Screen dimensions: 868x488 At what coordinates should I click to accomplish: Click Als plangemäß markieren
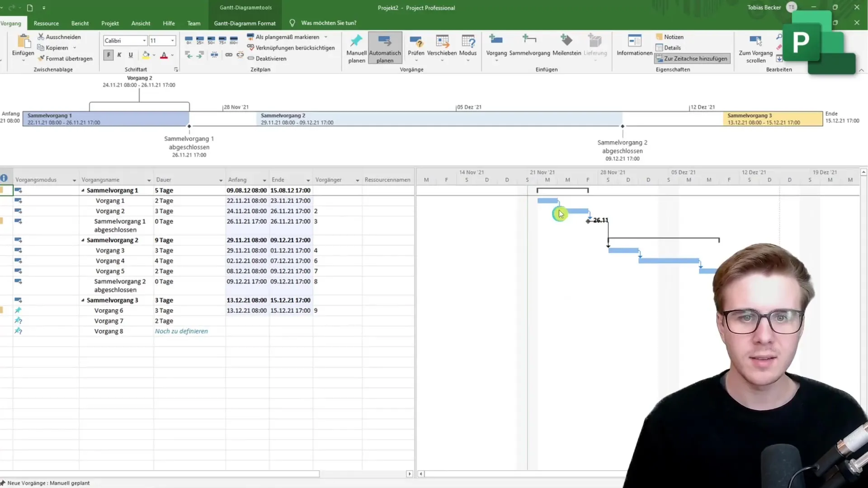283,37
